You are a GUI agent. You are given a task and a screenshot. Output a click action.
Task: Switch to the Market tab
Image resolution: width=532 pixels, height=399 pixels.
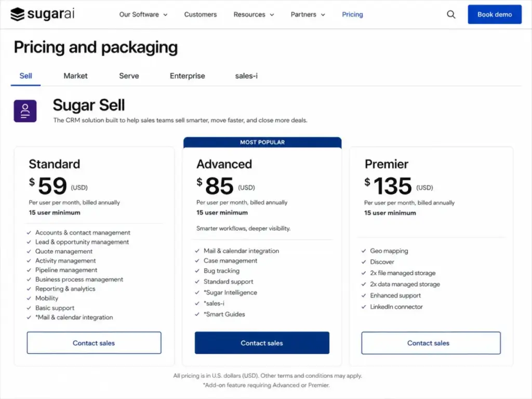[75, 76]
